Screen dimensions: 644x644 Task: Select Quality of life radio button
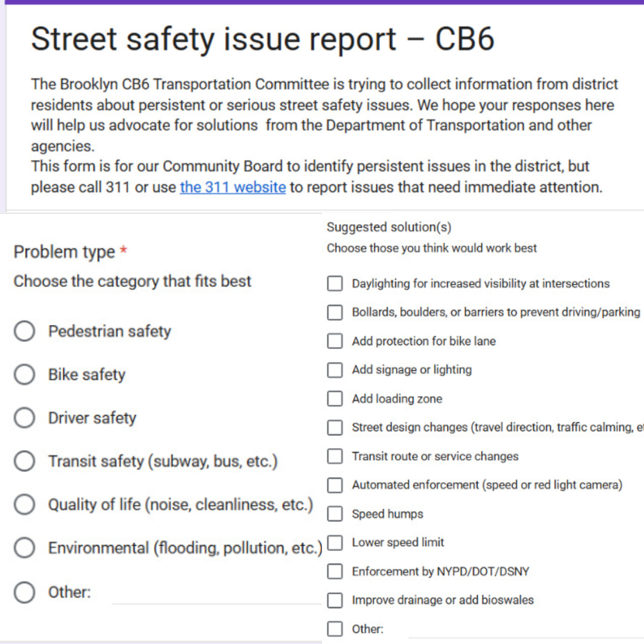(x=24, y=504)
